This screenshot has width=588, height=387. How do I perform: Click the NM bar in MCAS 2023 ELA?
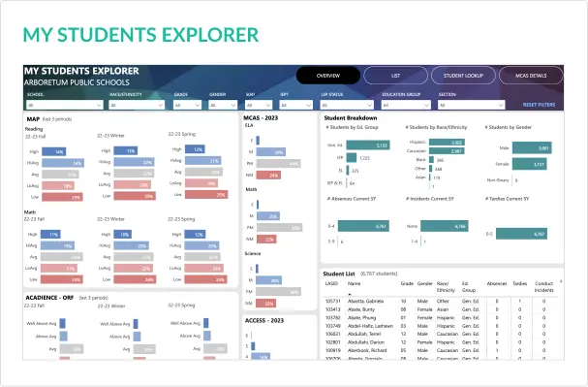(268, 175)
